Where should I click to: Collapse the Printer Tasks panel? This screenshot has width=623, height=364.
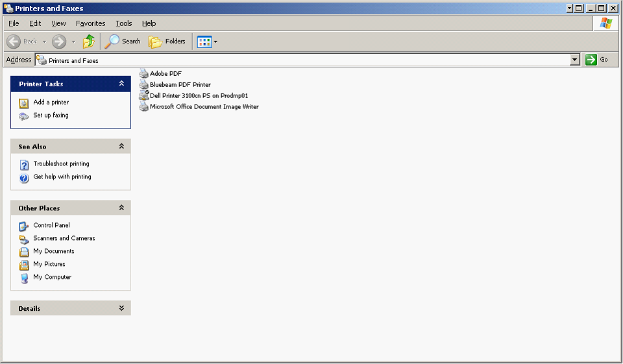[x=121, y=84]
